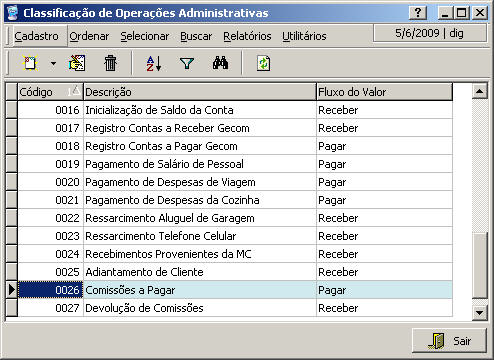This screenshot has height=360, width=494.
Task: Click the row selector beside code 0027
Action: pos(12,308)
